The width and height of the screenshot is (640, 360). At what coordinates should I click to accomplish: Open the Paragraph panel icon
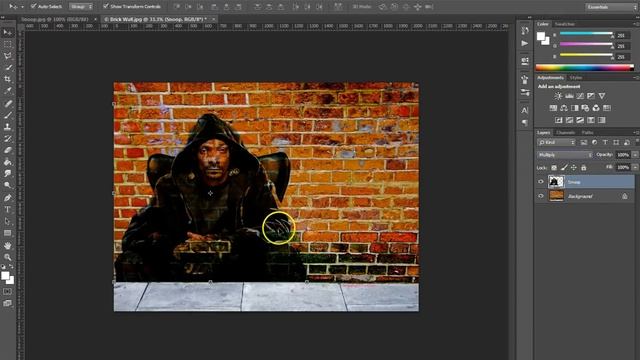click(x=524, y=122)
